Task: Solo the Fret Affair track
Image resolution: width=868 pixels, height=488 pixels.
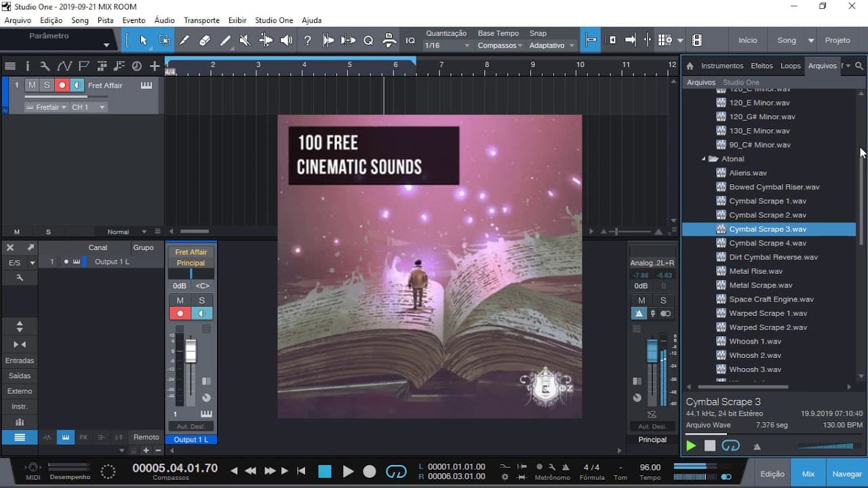Action: pyautogui.click(x=47, y=85)
